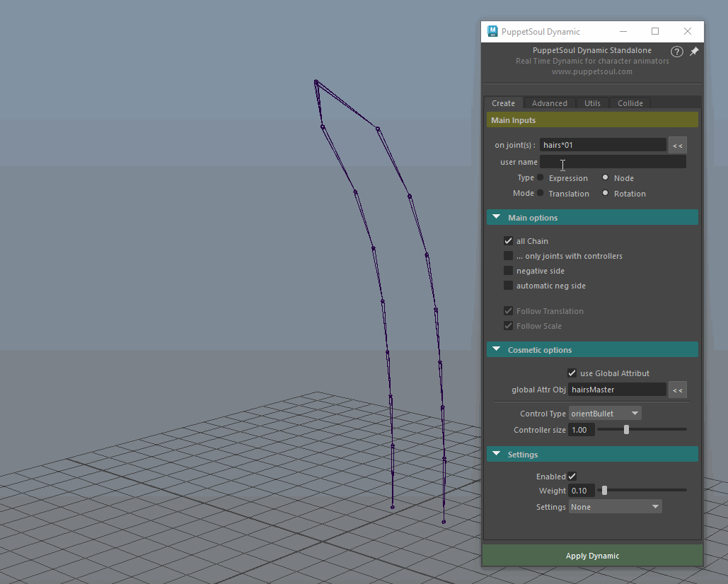
Task: Load selected joints with the << button
Action: coord(677,145)
